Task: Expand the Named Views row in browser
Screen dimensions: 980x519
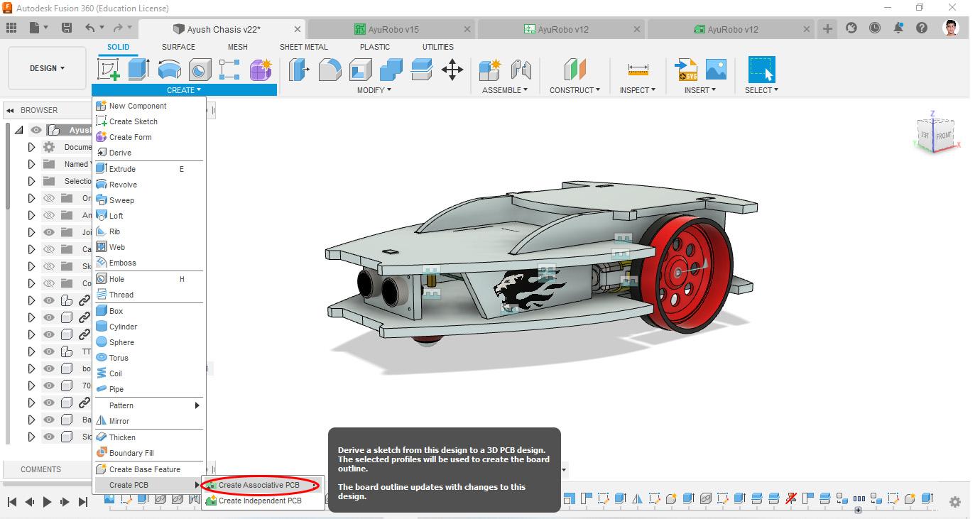Action: 31,164
